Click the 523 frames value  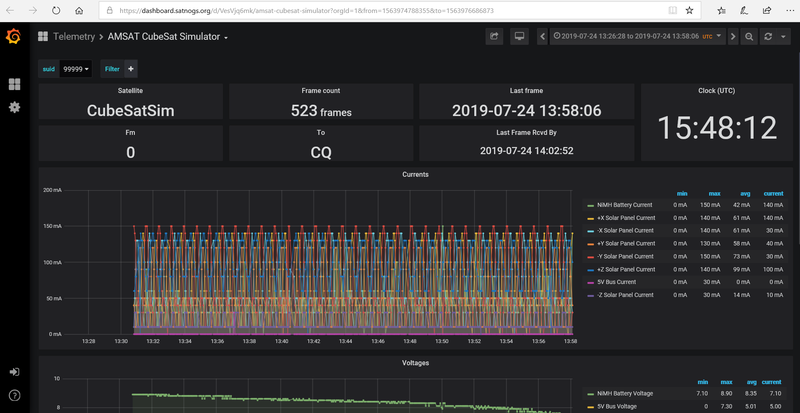pyautogui.click(x=321, y=111)
